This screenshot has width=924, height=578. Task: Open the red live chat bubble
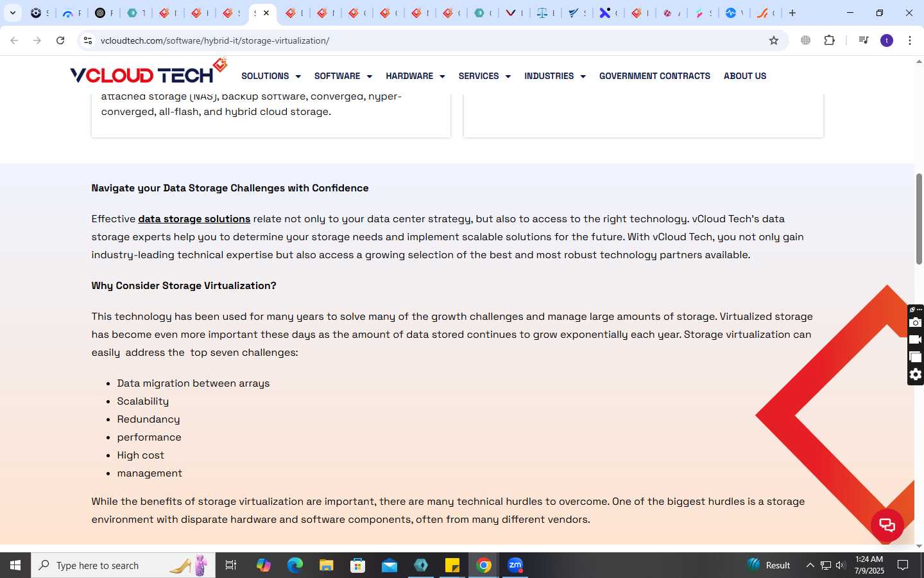point(887,525)
